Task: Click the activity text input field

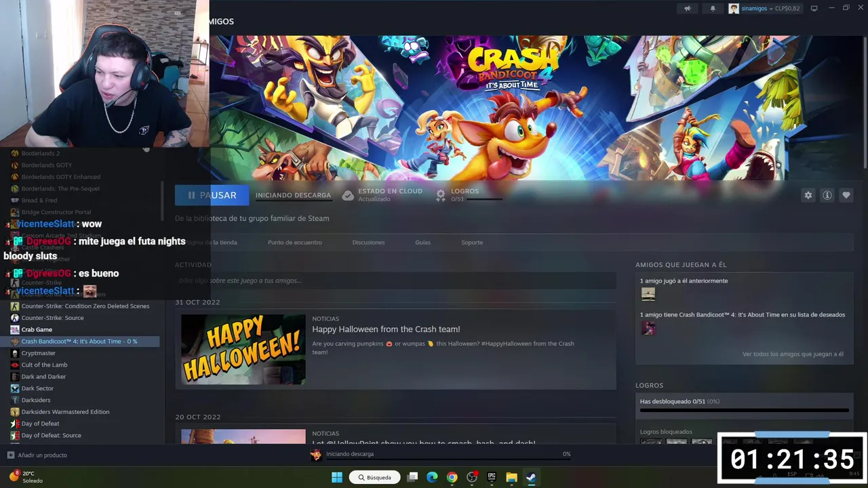Action: click(x=395, y=280)
